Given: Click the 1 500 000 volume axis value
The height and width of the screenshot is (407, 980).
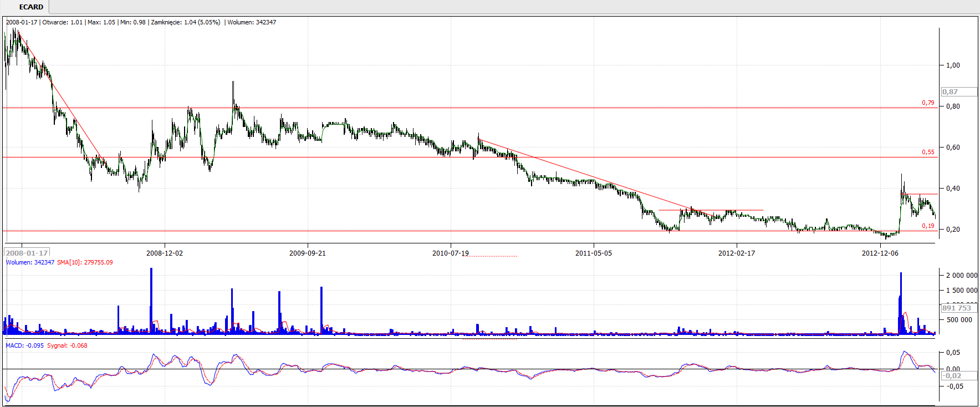Looking at the screenshot, I should 962,291.
